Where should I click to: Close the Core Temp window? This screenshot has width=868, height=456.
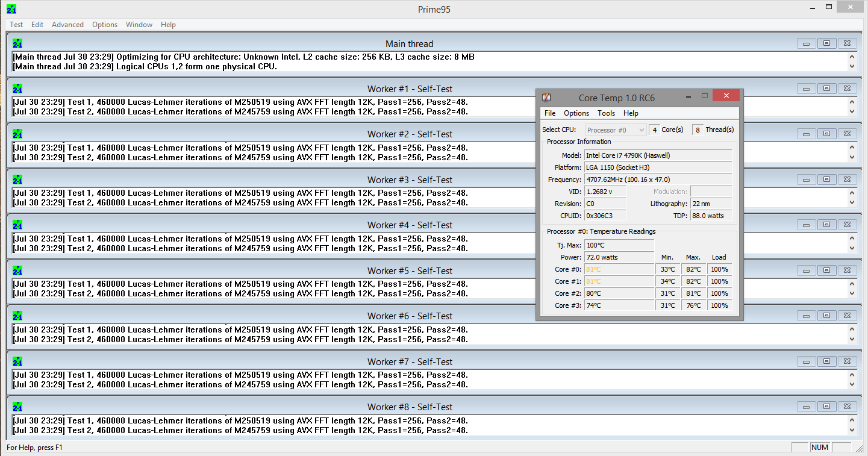pos(726,96)
